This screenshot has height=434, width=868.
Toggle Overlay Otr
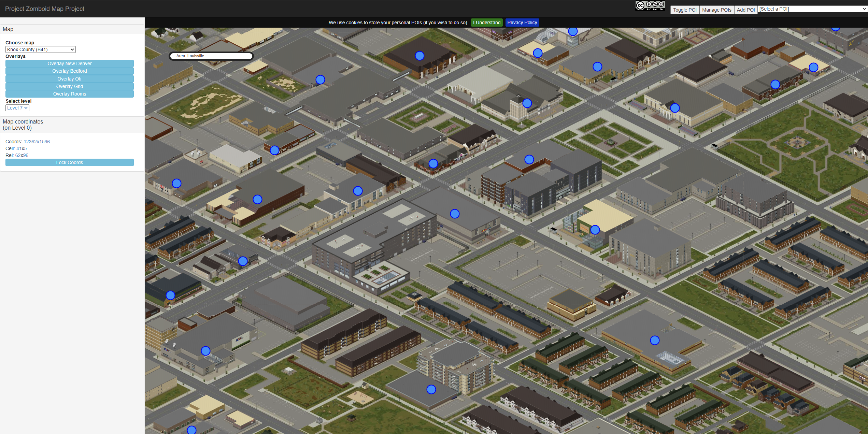[x=70, y=79]
